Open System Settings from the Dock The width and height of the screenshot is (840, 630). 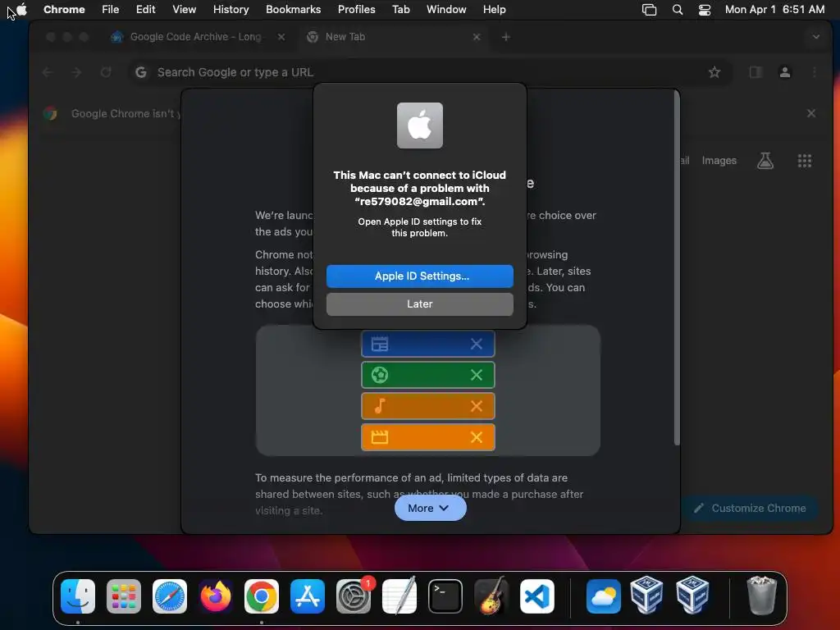[354, 596]
